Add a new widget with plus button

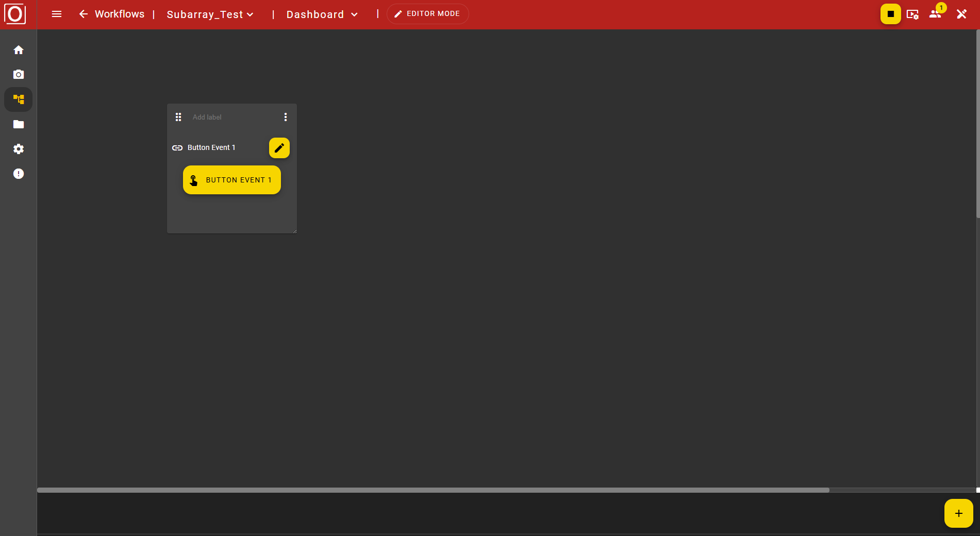point(958,513)
